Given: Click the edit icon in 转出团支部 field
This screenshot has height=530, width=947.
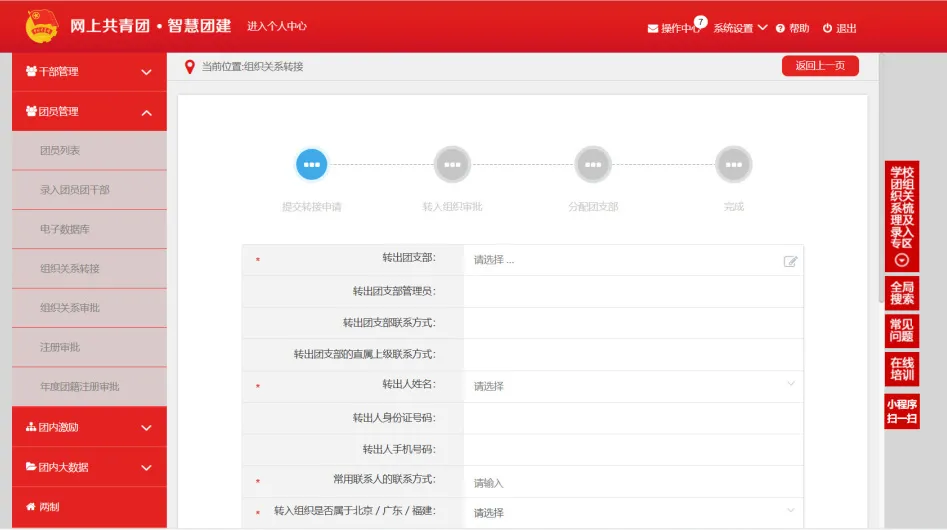Looking at the screenshot, I should (790, 261).
